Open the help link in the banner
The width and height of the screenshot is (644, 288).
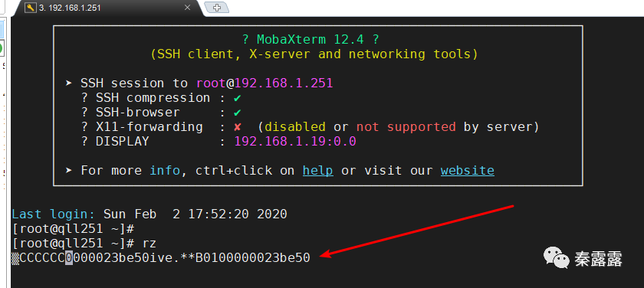[x=318, y=170]
